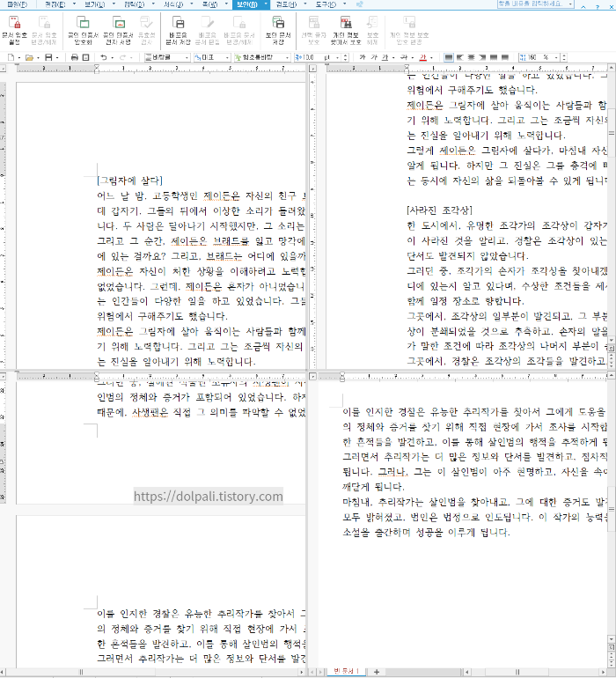This screenshot has height=678, width=616.
Task: Toggle distribute alignment
Action: point(494,57)
